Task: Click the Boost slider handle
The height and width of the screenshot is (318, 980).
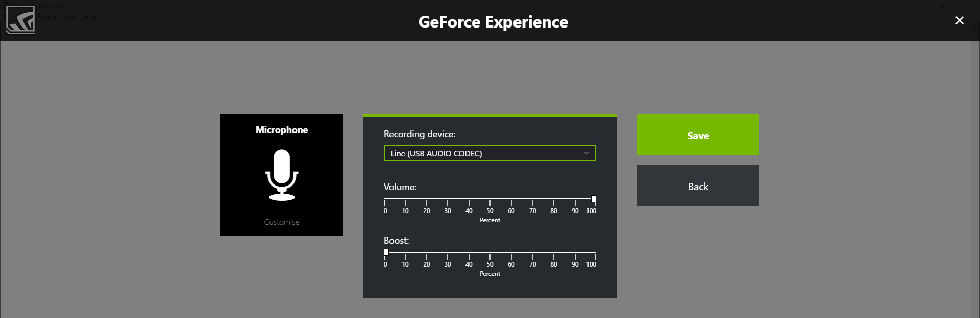Action: (x=386, y=252)
